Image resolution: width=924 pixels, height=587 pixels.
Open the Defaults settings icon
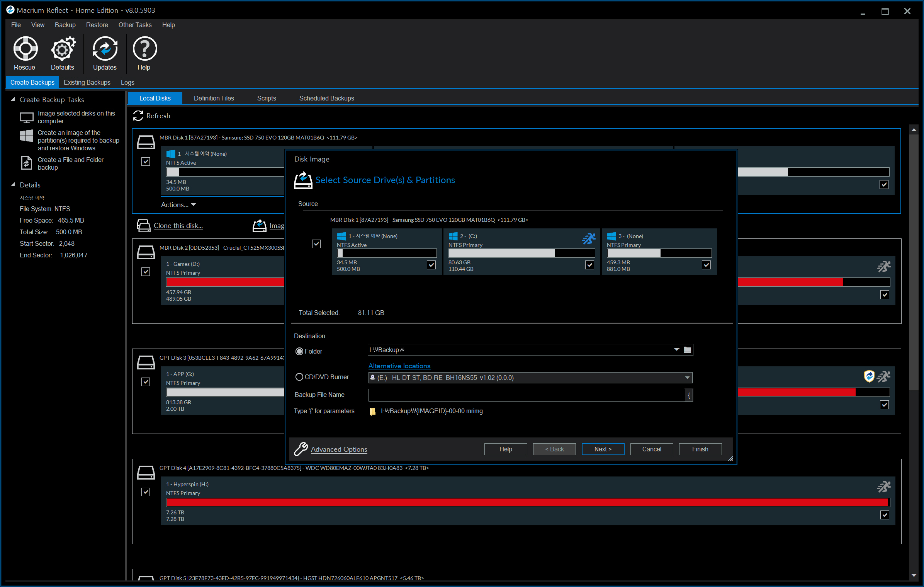(x=63, y=49)
